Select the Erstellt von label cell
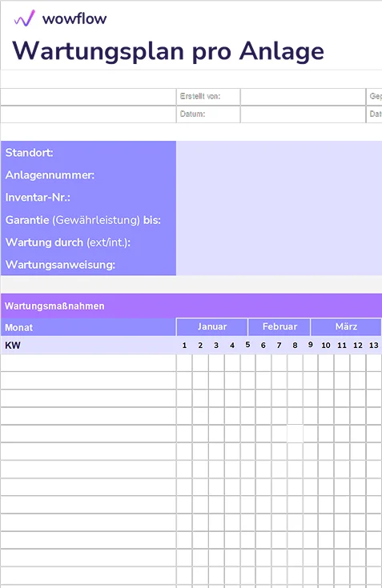This screenshot has width=382, height=588. point(208,97)
